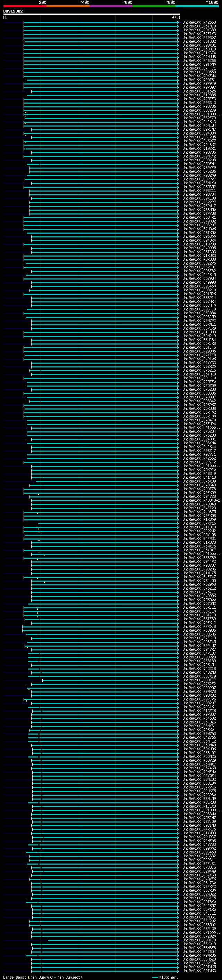Click the =100char. scale legend
This screenshot has height=980, width=222.
[165, 977]
